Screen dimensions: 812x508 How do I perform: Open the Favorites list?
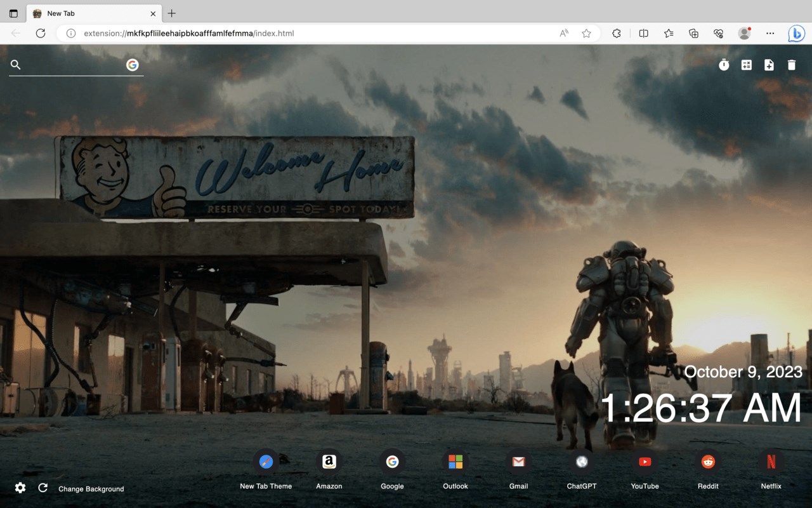669,33
